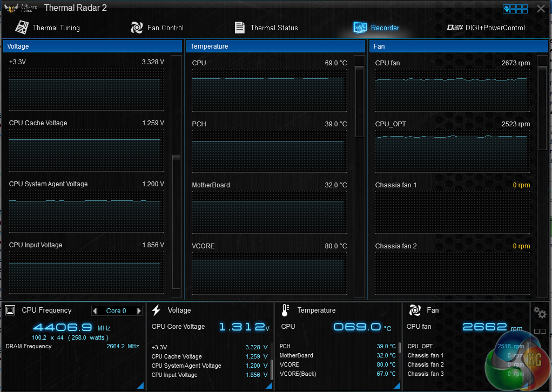Expand the Voltage panel corner arrow
Screen dimensions: 552x392
click(x=269, y=386)
